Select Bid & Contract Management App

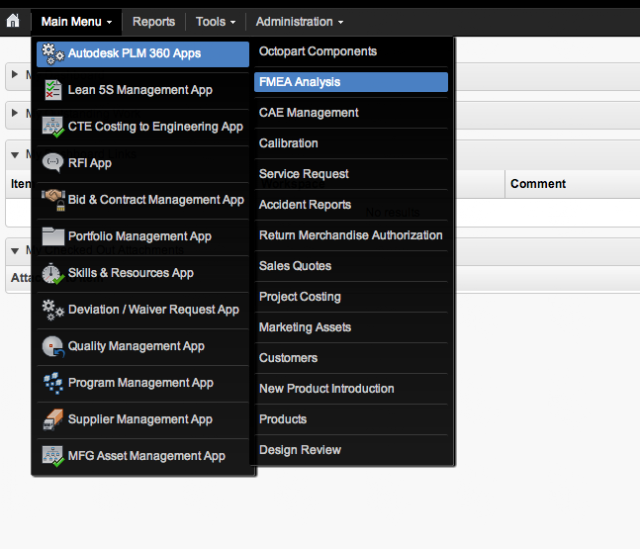click(x=143, y=200)
